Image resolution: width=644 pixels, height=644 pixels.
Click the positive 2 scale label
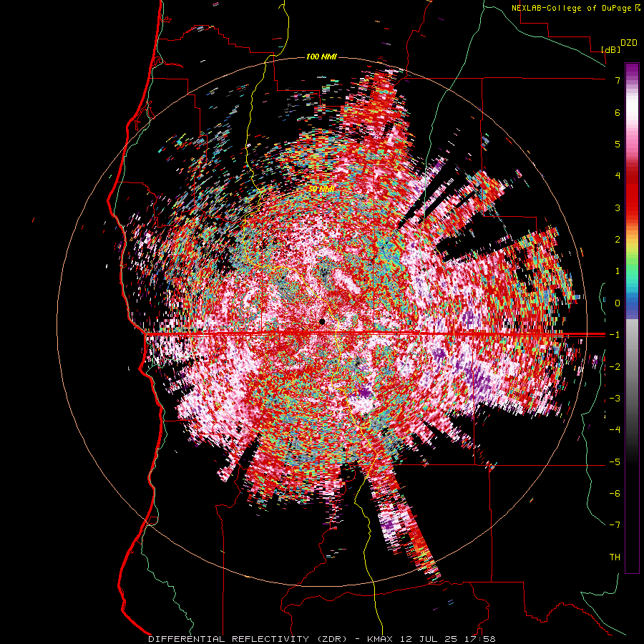click(618, 240)
